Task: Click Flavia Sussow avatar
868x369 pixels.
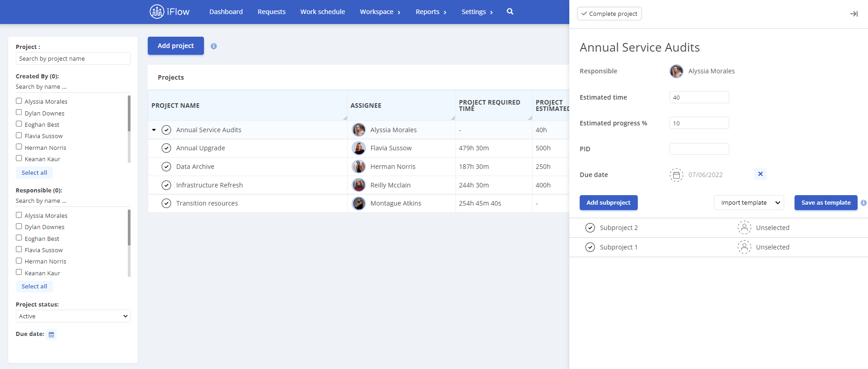Action: click(x=359, y=148)
